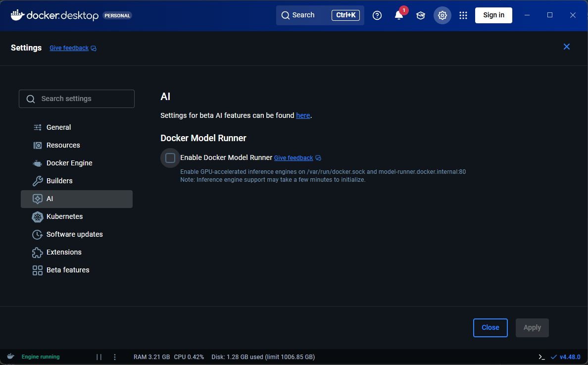Open the Learning center graduation cap icon
The height and width of the screenshot is (365, 588).
coord(421,15)
